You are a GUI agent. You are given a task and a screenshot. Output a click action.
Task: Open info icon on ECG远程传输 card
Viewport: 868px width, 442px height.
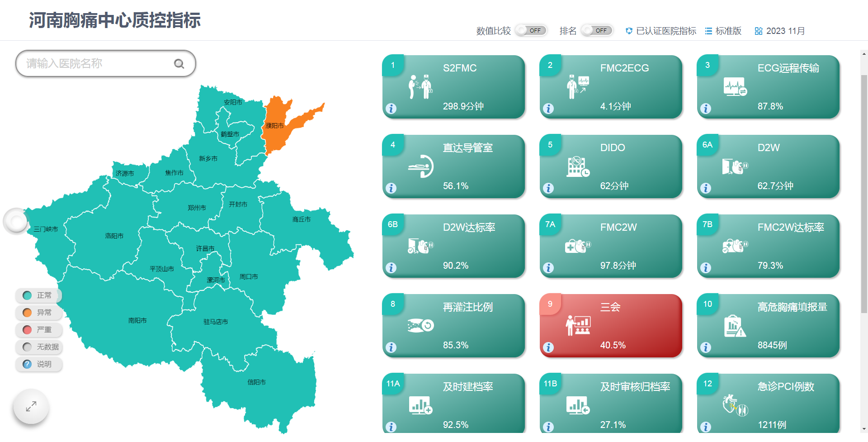706,109
